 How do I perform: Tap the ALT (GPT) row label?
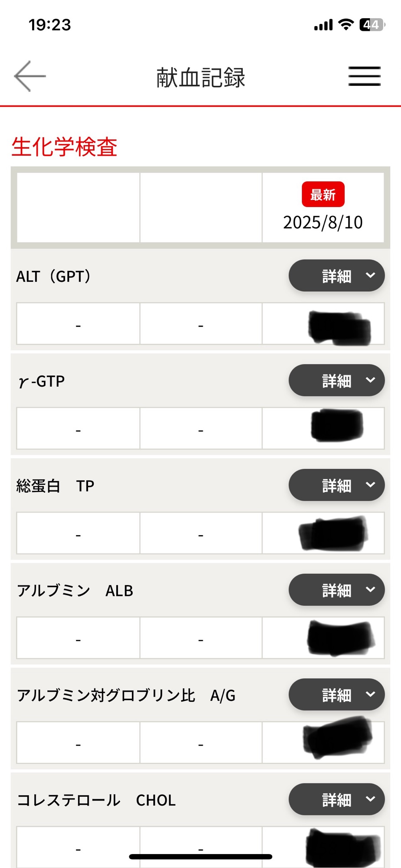[x=54, y=276]
